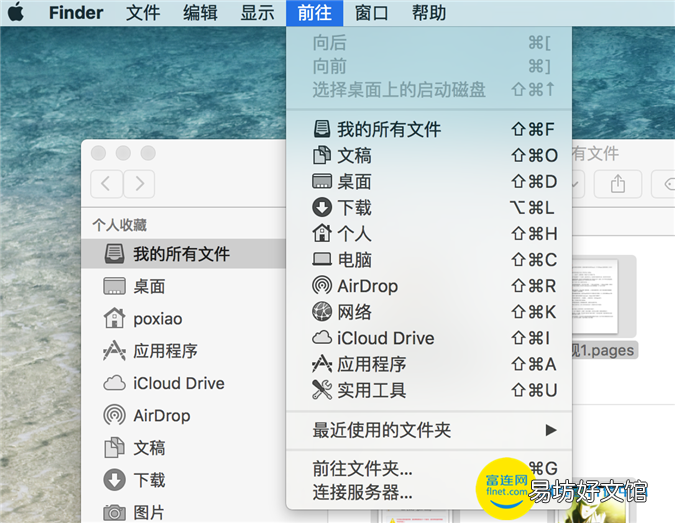The image size is (675, 523).
Task: Open the 窗口 menu
Action: pos(372,12)
